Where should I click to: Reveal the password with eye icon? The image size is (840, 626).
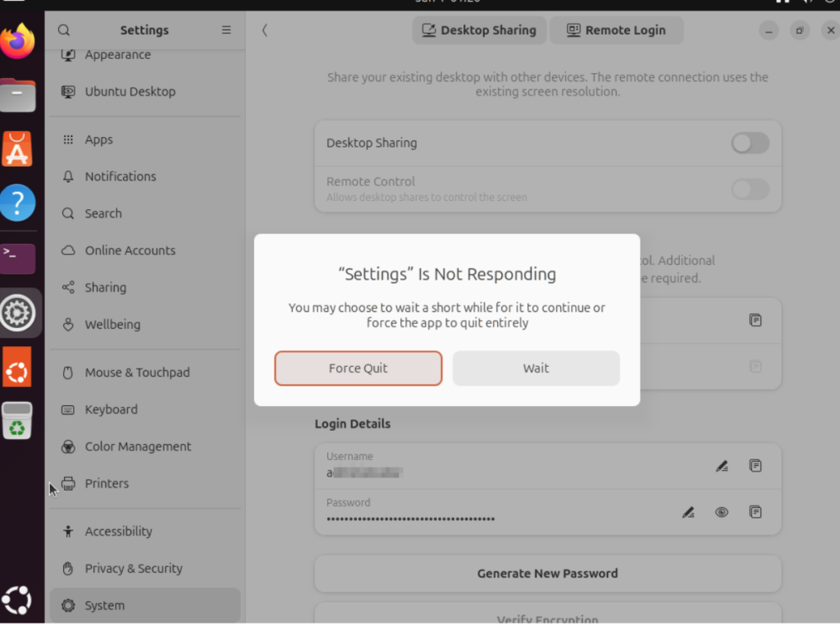722,513
